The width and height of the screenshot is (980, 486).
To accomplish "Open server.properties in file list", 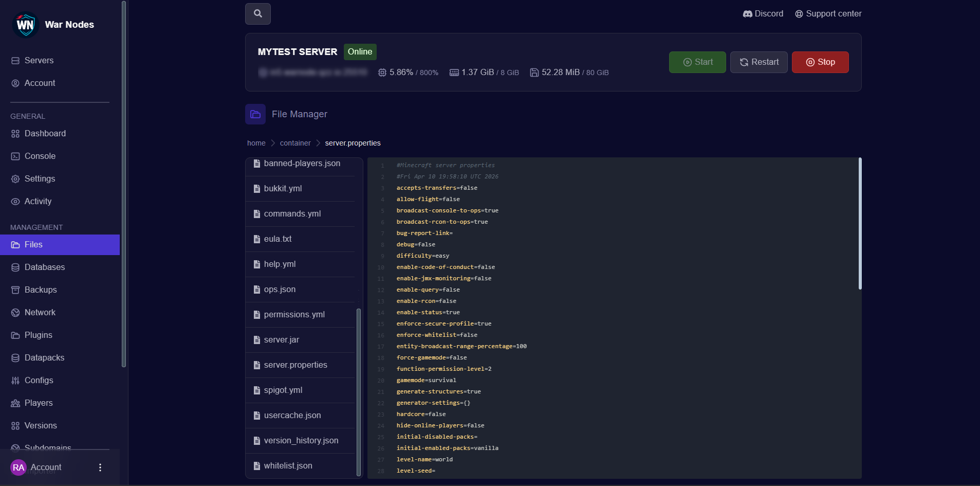I will 300,365.
